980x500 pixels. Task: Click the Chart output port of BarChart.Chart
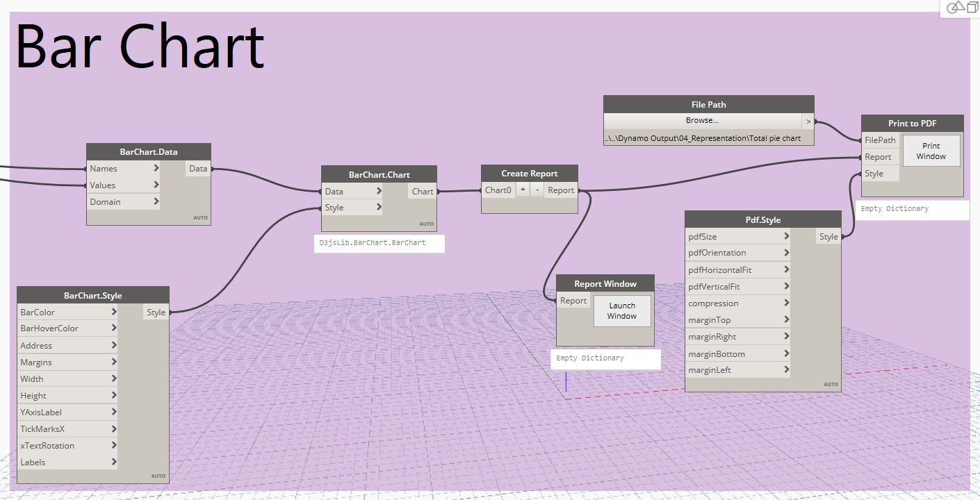tap(423, 191)
